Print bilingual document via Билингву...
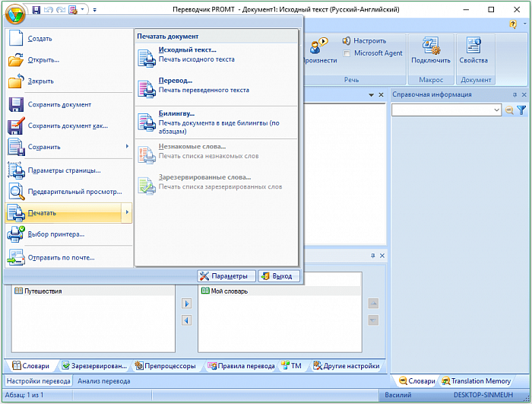The height and width of the screenshot is (404, 532). click(217, 122)
